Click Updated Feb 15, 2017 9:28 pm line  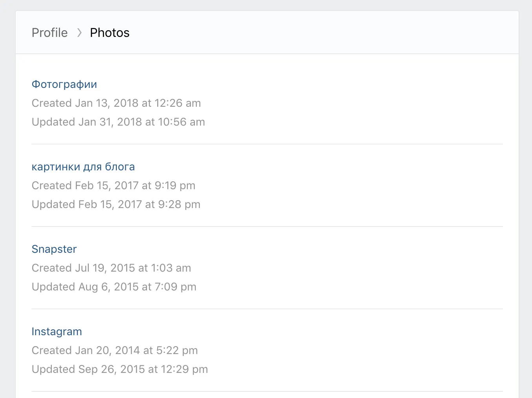116,204
